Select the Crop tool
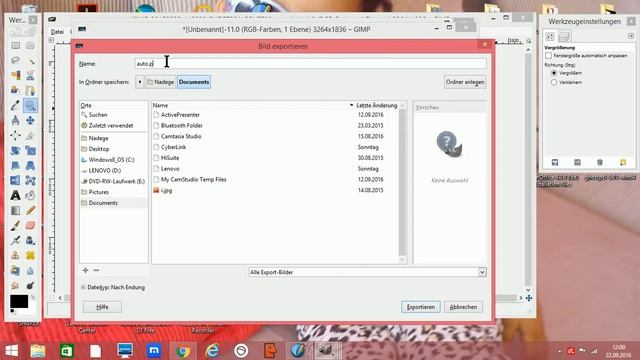Image resolution: width=640 pixels, height=360 pixels. coord(30,136)
